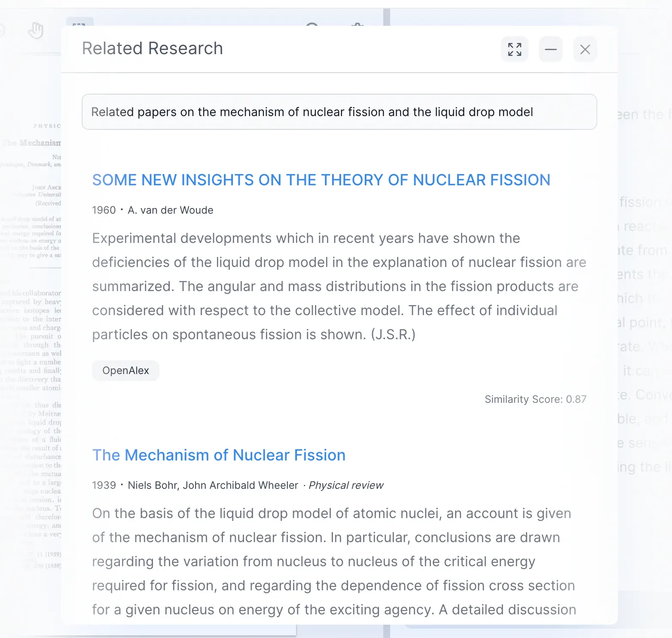This screenshot has width=672, height=638.
Task: Click the OpenAlex source badge
Action: [125, 370]
